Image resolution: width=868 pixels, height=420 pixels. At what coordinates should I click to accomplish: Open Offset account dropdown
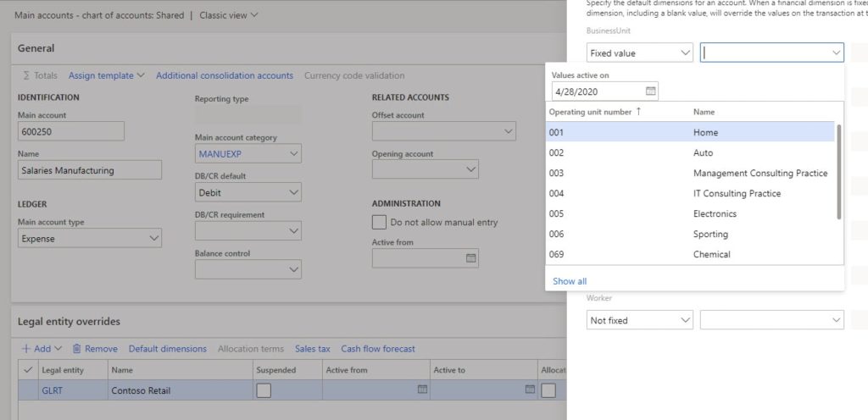point(509,131)
